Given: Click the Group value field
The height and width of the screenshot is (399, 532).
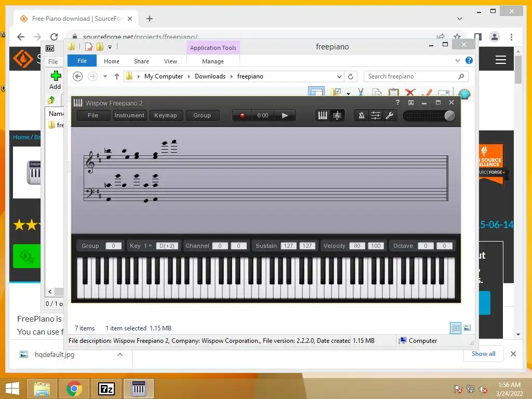Looking at the screenshot, I should click(x=113, y=246).
